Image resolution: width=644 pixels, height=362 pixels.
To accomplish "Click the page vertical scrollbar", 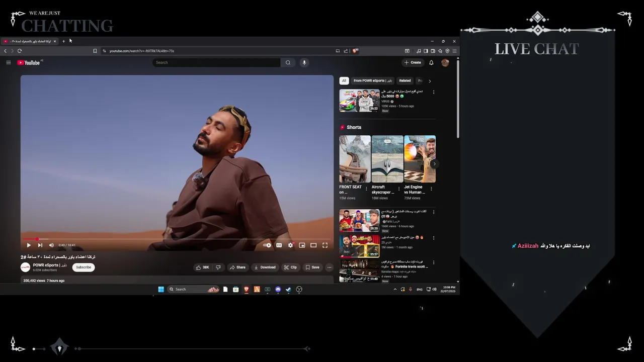I will pos(458,98).
